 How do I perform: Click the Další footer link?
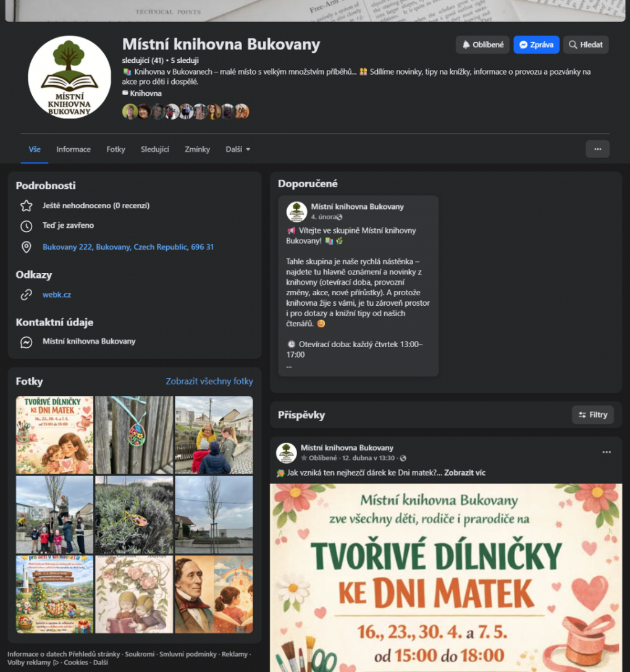(x=100, y=663)
